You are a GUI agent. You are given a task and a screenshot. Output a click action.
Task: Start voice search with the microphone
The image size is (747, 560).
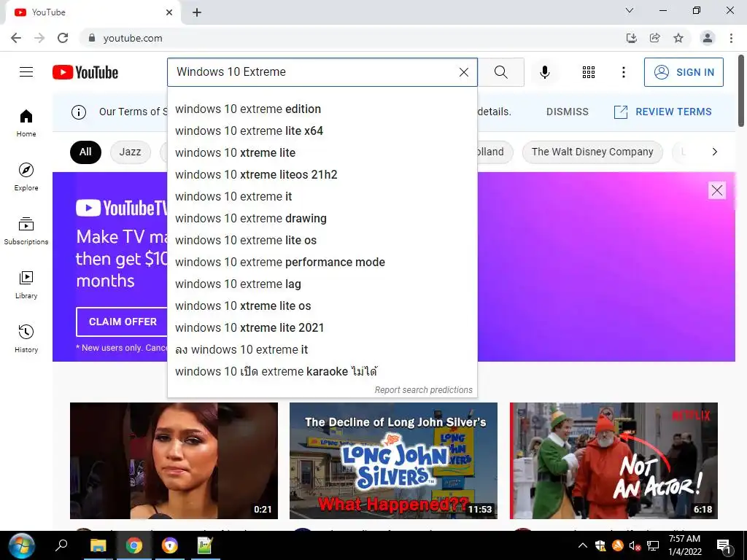coord(544,72)
